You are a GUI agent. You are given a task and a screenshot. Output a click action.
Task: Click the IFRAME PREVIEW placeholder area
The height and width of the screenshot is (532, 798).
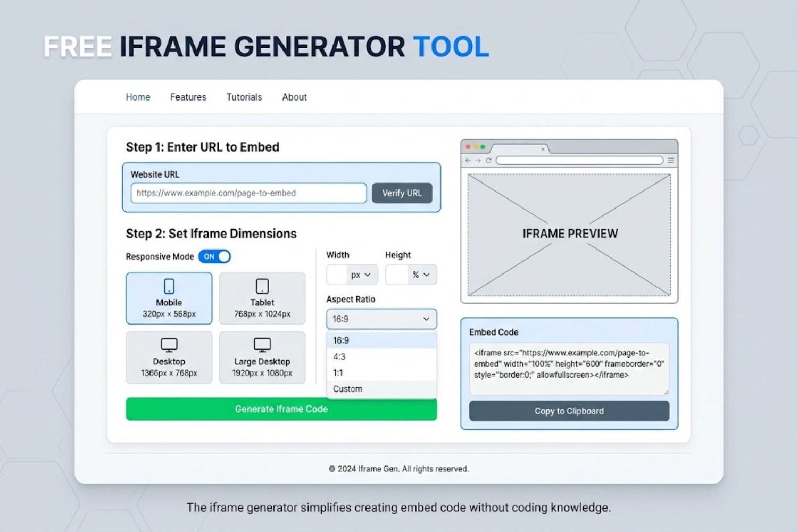coord(569,235)
